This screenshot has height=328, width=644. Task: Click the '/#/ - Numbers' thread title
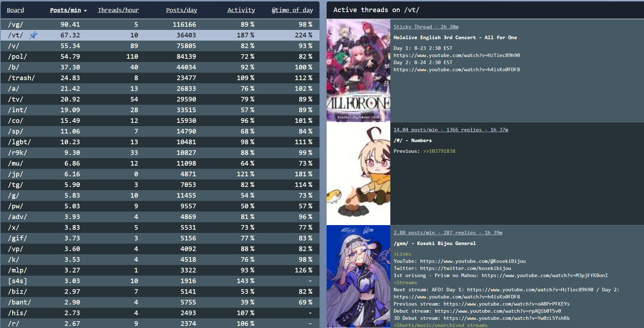click(413, 140)
